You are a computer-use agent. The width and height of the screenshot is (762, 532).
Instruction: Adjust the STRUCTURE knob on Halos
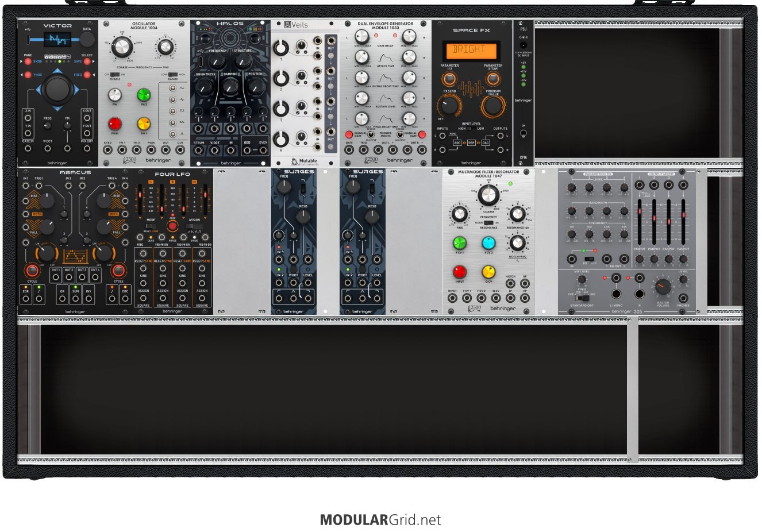point(243,61)
